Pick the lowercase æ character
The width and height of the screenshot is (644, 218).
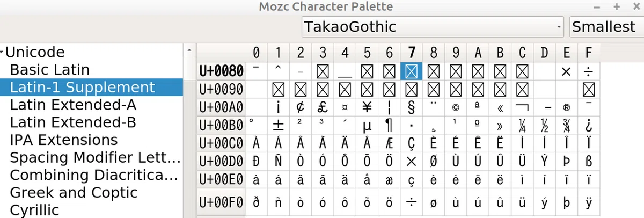coord(390,179)
